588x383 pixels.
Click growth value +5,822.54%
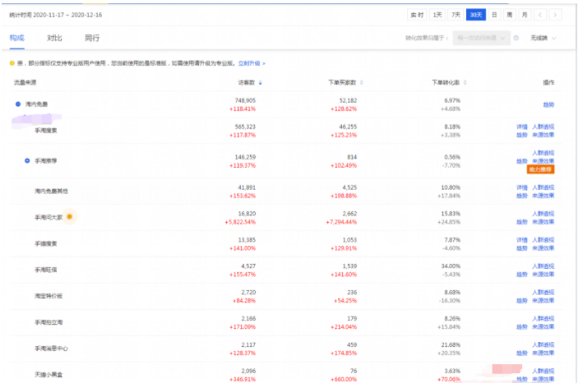point(240,222)
